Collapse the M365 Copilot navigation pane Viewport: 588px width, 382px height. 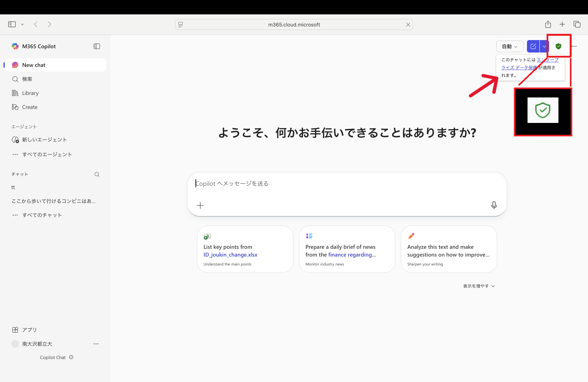pos(97,46)
